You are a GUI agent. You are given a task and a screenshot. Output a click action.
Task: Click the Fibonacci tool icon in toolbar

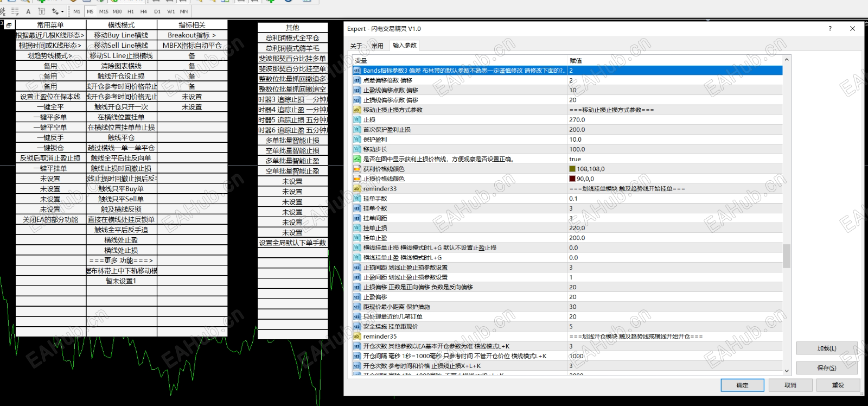pyautogui.click(x=15, y=11)
